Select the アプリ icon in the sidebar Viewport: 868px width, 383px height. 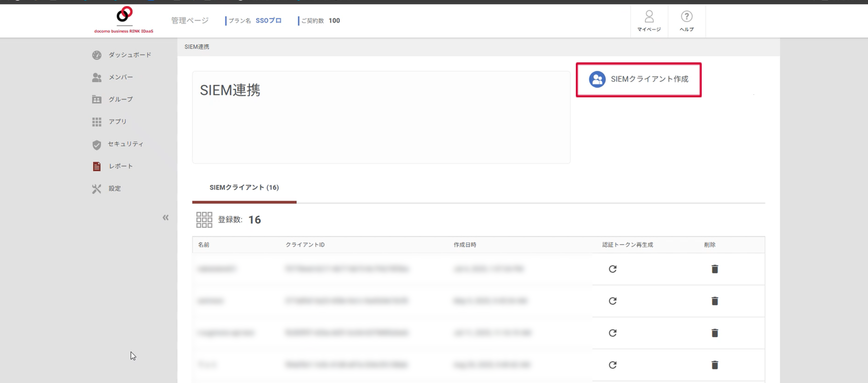[97, 122]
